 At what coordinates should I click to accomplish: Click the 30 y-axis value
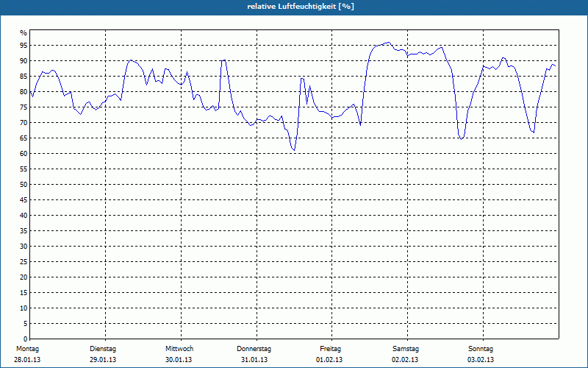[x=24, y=247]
